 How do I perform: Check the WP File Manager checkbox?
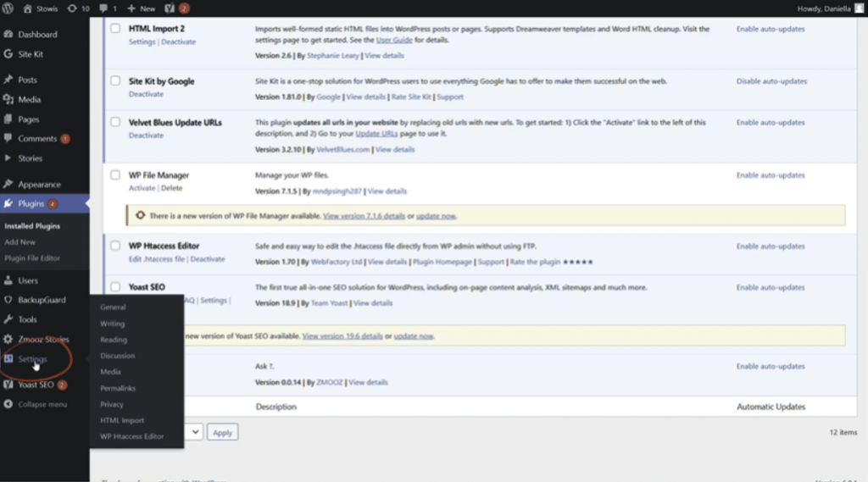coord(115,175)
